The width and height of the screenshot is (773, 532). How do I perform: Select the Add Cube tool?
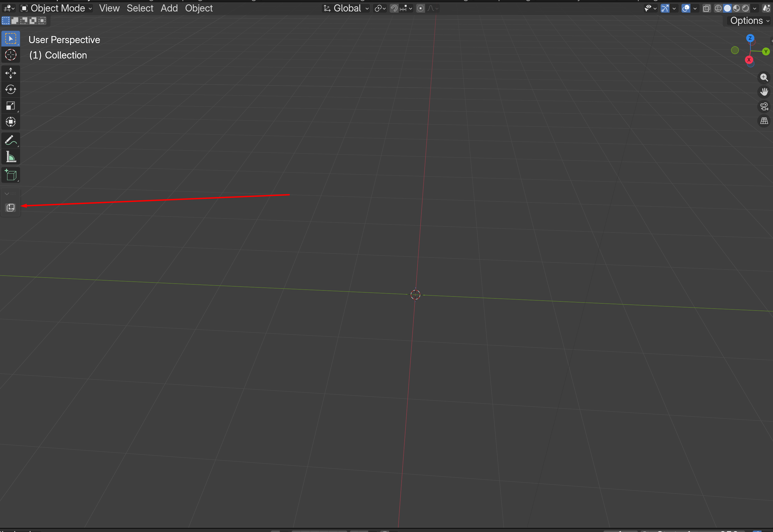[x=11, y=175]
